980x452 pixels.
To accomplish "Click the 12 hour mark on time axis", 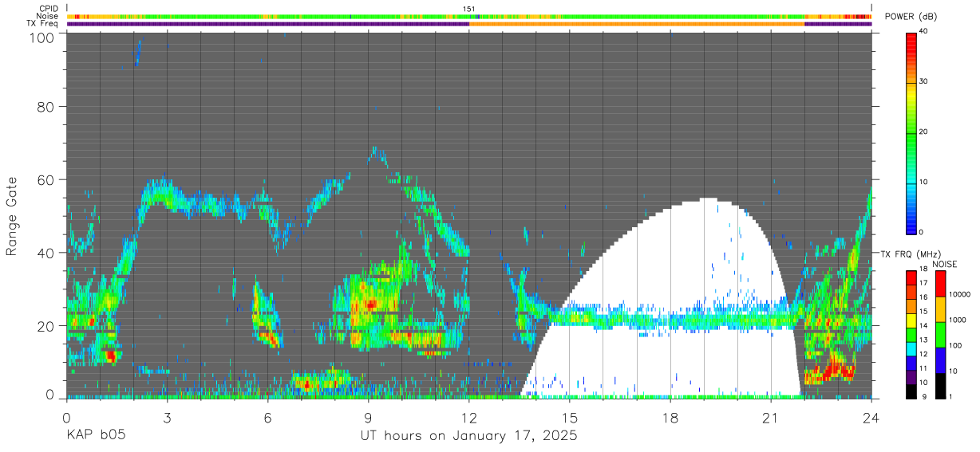I will (469, 418).
